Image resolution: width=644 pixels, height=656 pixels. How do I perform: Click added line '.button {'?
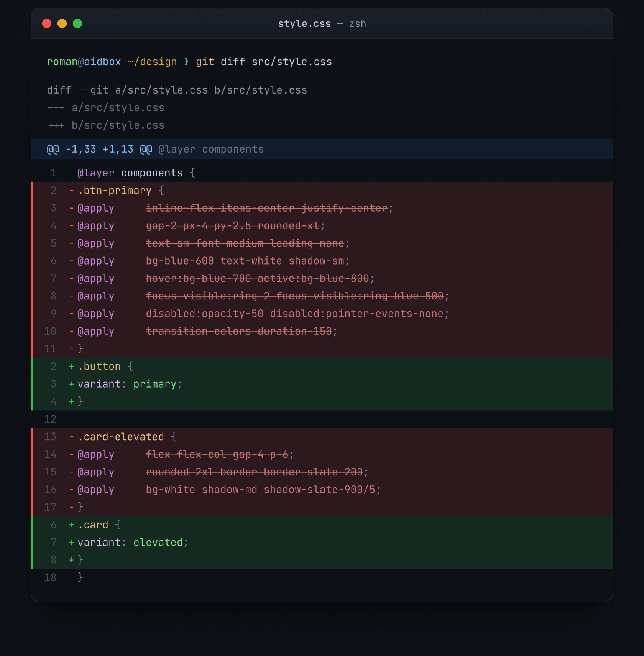tap(322, 367)
